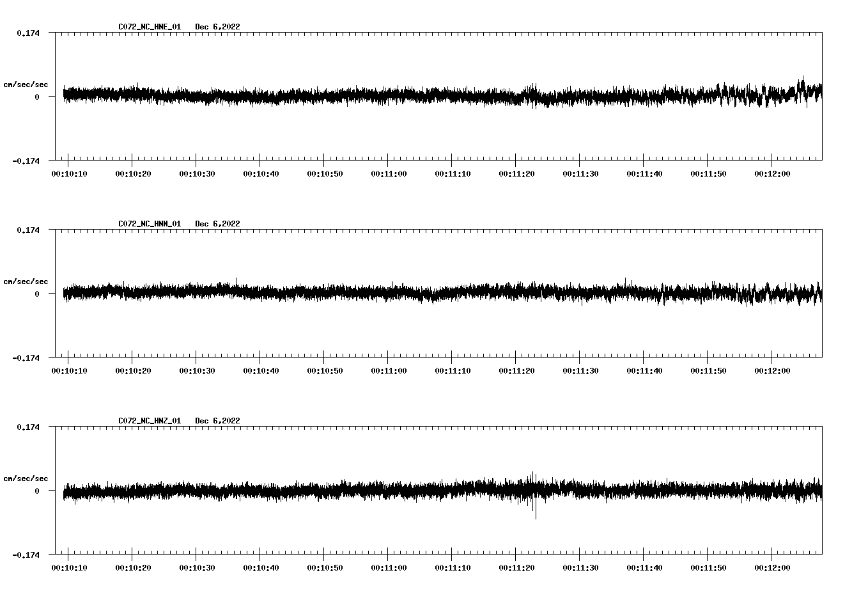Click the C072_NC_HNE_01 channel label
Image resolution: width=868 pixels, height=591 pixels.
(148, 27)
